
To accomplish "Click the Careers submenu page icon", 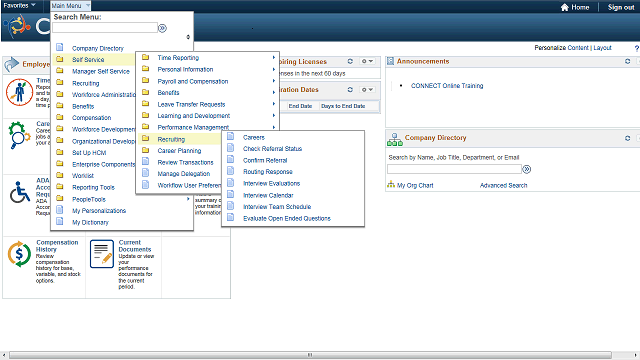I will 231,136.
